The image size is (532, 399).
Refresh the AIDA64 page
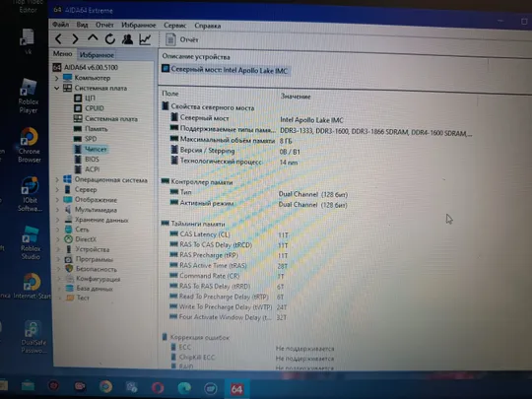pyautogui.click(x=110, y=39)
